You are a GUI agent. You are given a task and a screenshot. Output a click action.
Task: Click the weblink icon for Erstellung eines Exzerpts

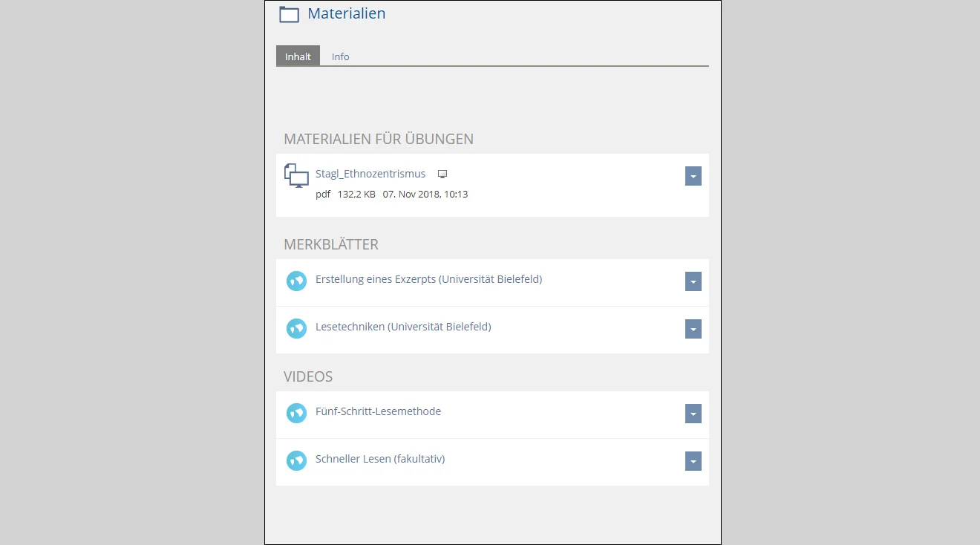pyautogui.click(x=296, y=281)
